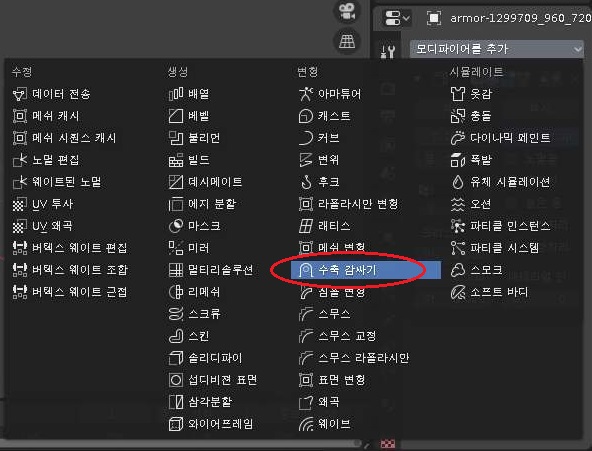This screenshot has height=451, width=592.
Task: Add 에지 분할 modifier
Action: (202, 204)
